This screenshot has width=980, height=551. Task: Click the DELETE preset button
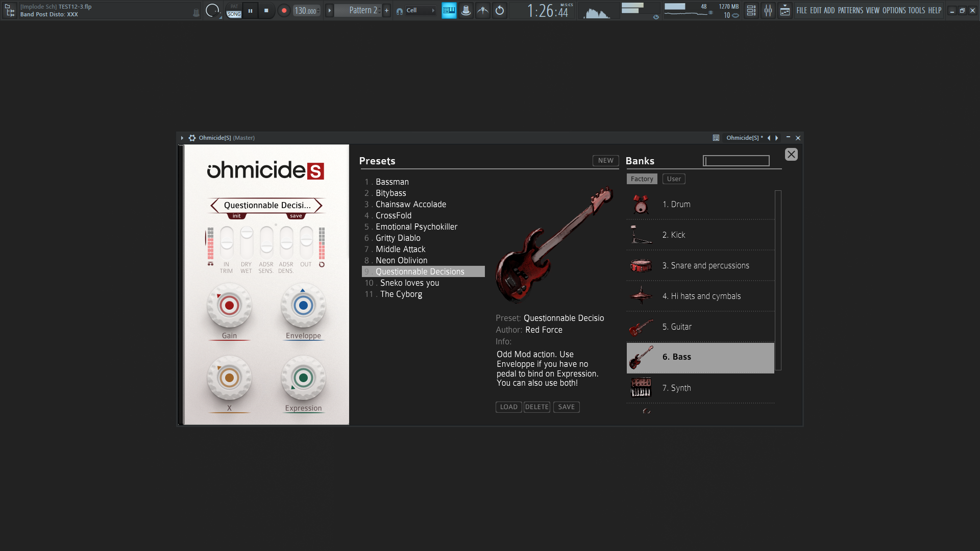tap(537, 407)
